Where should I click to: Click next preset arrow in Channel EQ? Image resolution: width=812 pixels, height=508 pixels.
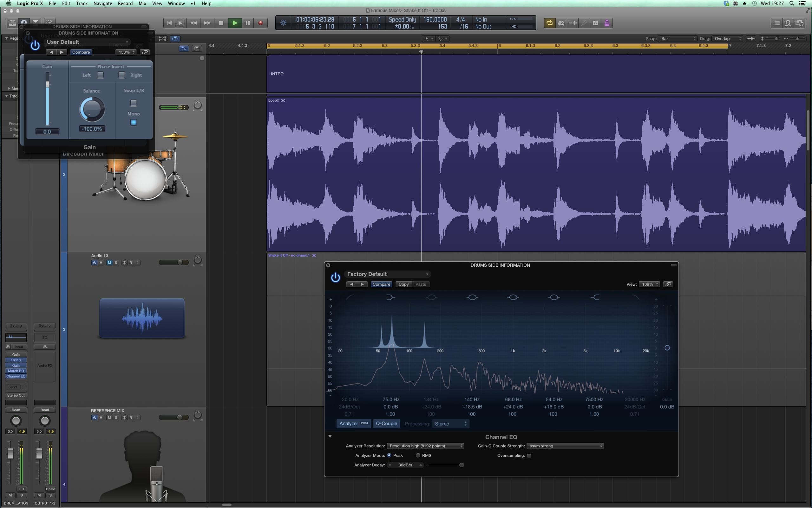pos(362,284)
